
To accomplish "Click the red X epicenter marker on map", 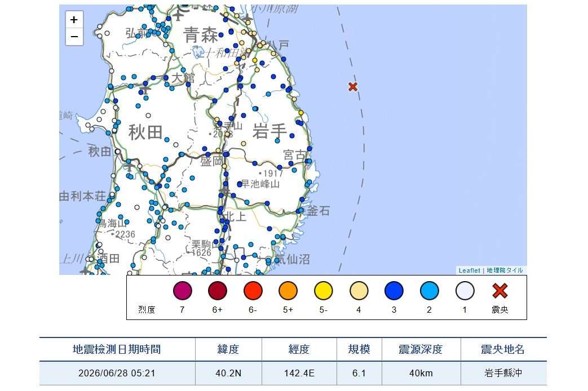I will (352, 87).
